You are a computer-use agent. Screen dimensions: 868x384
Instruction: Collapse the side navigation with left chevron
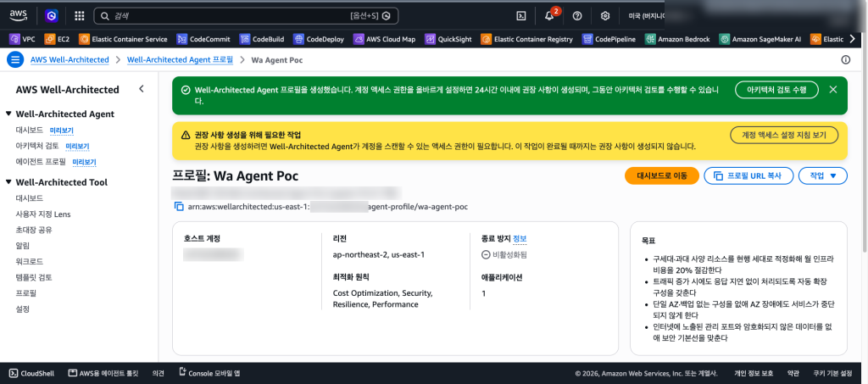(x=142, y=89)
